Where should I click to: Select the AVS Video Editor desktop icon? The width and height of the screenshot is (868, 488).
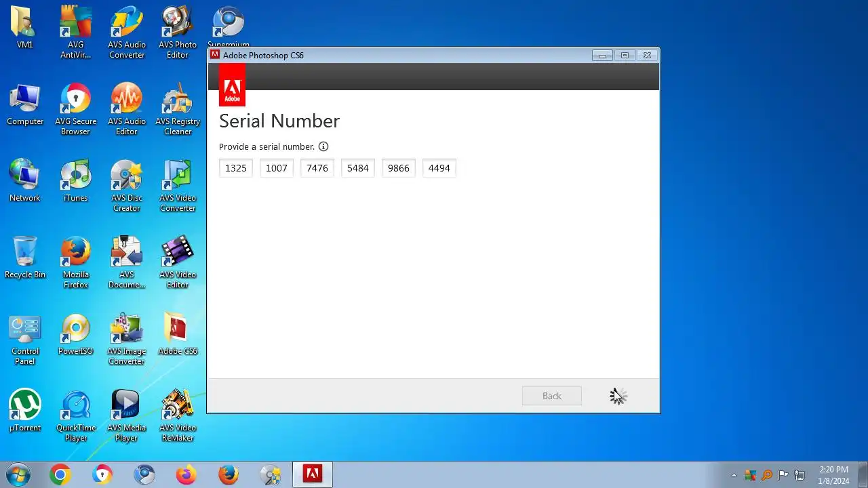178,262
